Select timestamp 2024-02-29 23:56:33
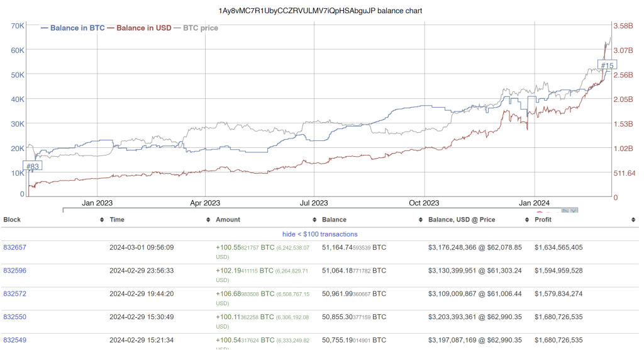This screenshot has height=350, width=644. [142, 271]
